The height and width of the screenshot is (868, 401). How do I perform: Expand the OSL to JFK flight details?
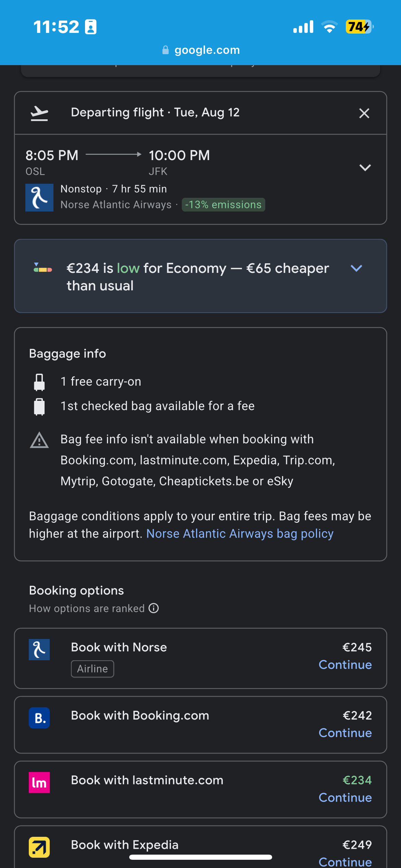[x=365, y=167]
